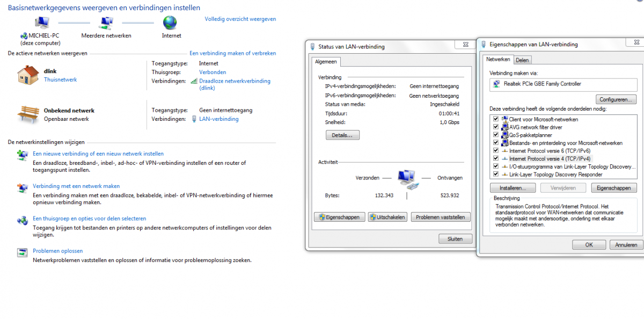Click the Uitschakelen button
The image size is (644, 319).
[x=388, y=217]
